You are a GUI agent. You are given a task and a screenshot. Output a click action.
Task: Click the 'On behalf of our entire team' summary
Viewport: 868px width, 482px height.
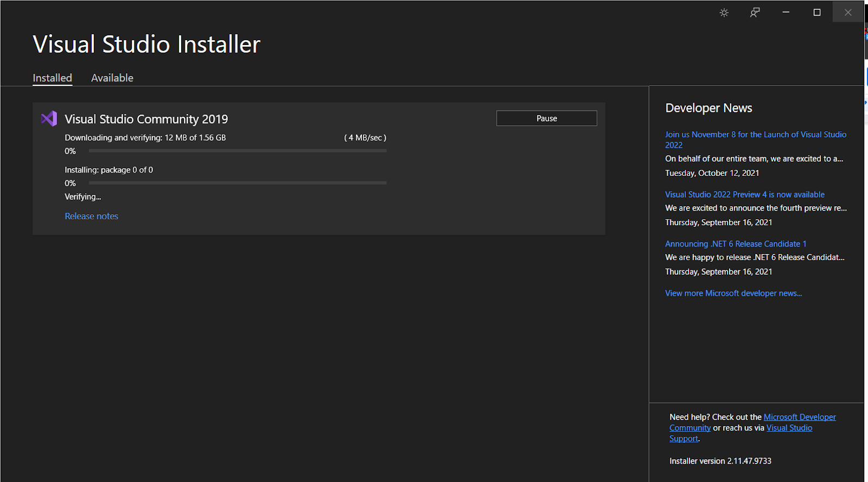coord(754,159)
